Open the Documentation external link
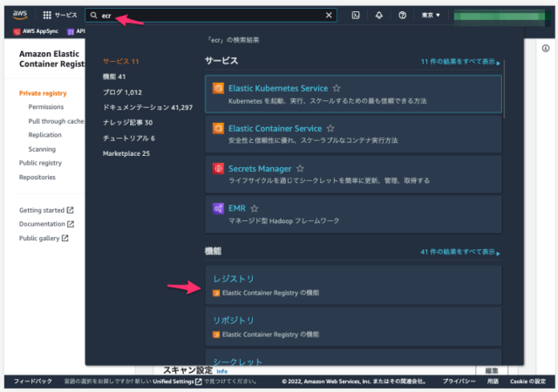Screen dimensions: 558x392 coord(46,224)
